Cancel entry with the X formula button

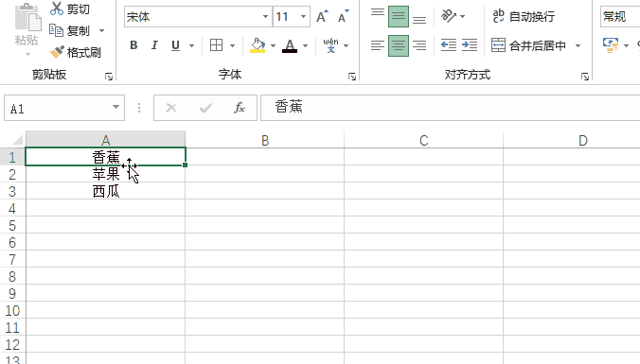(171, 108)
